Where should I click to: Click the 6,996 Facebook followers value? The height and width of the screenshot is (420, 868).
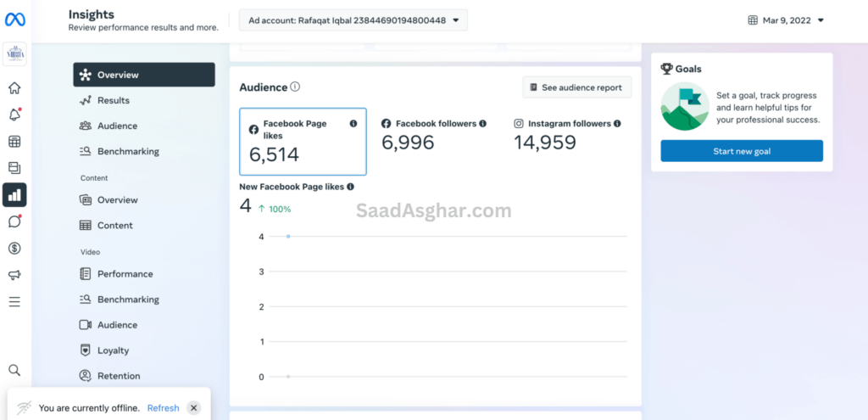tap(408, 143)
